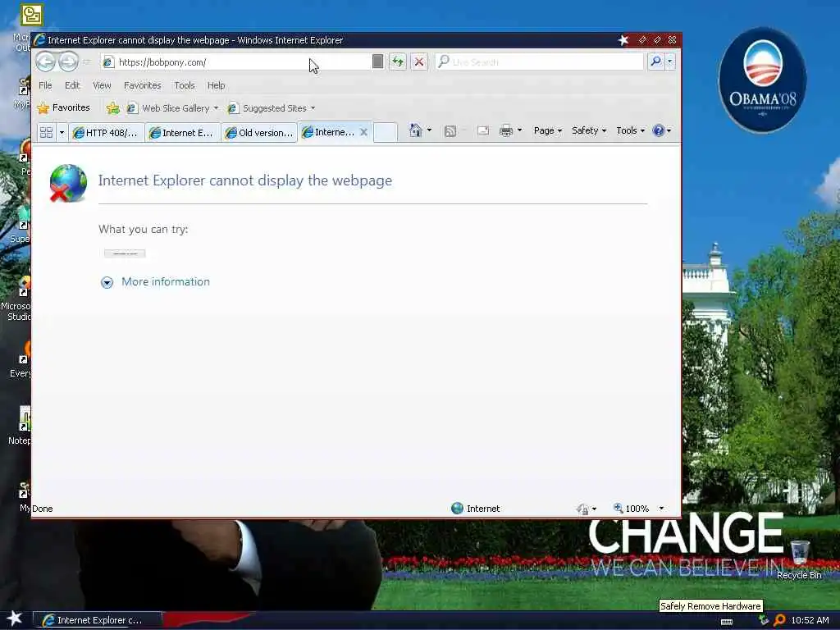This screenshot has height=630, width=840.
Task: Switch to the Internet E... tab
Action: tap(182, 133)
